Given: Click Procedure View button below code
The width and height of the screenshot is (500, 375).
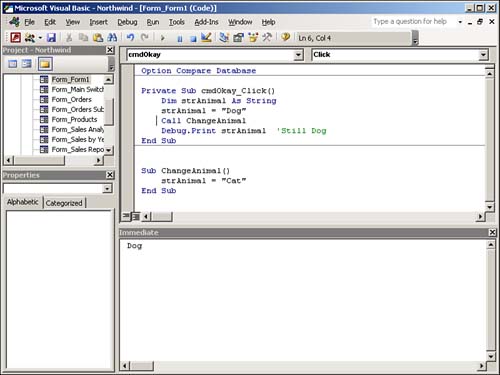Looking at the screenshot, I should coord(126,217).
